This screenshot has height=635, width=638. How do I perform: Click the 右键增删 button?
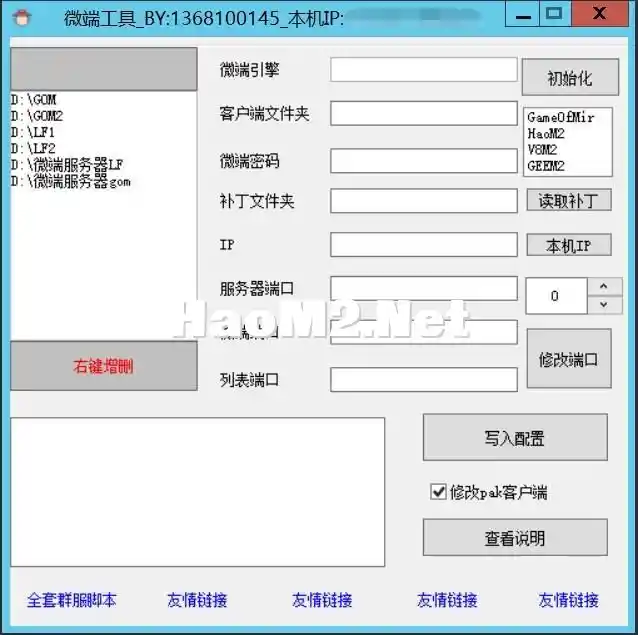point(104,366)
